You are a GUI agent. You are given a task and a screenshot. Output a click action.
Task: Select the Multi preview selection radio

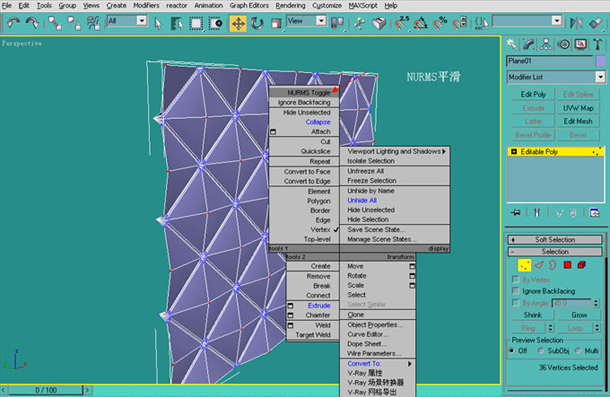578,351
